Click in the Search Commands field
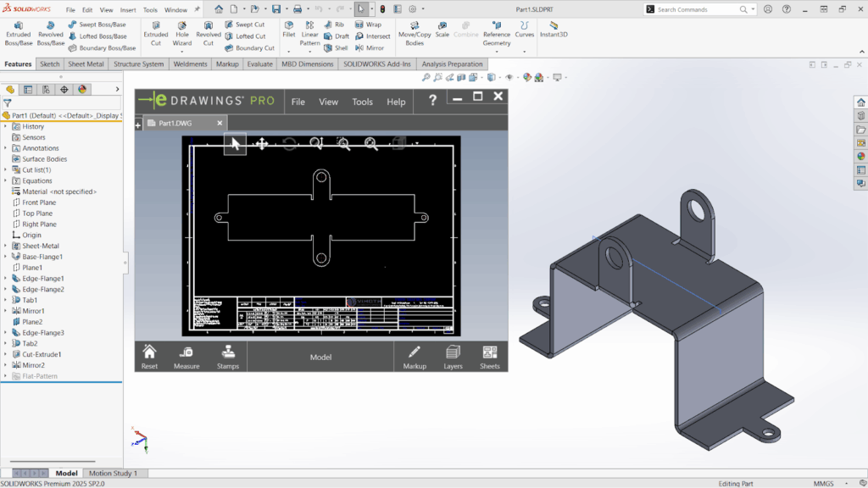868x488 pixels. pos(697,9)
